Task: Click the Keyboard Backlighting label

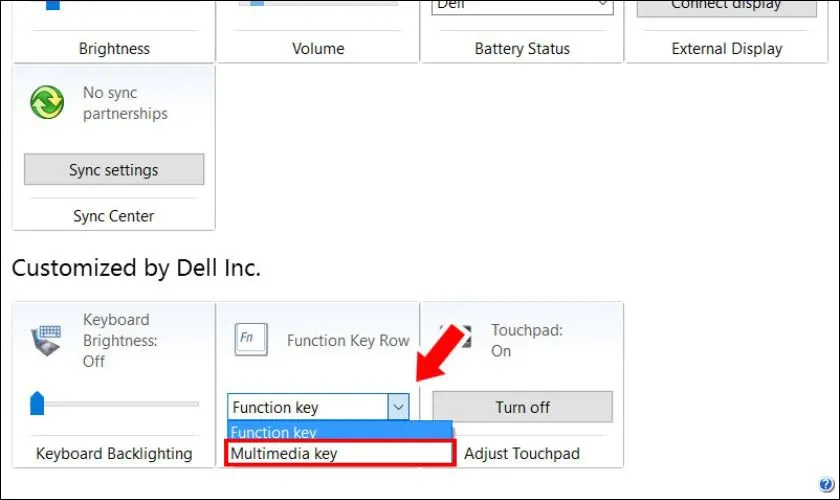Action: coord(114,453)
